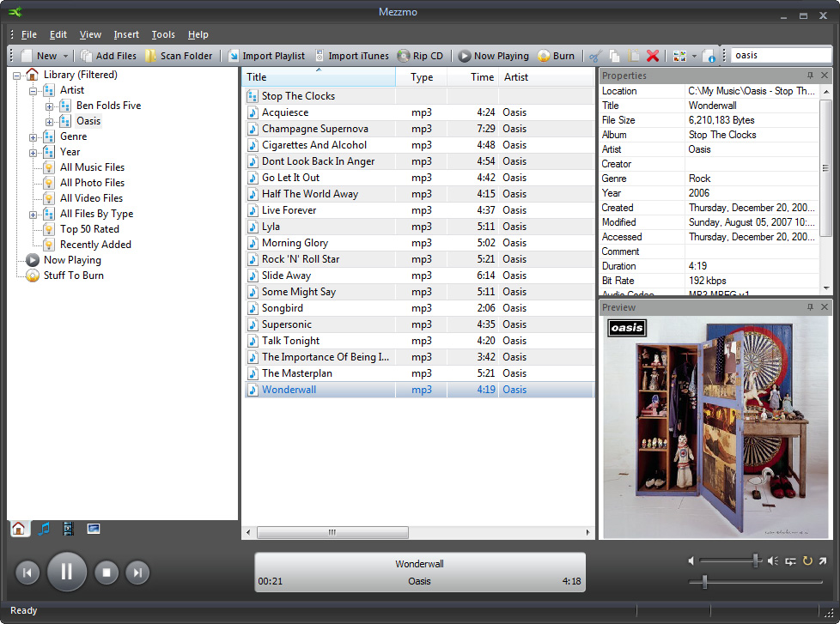840x624 pixels.
Task: Close the Preview panel
Action: [x=825, y=307]
